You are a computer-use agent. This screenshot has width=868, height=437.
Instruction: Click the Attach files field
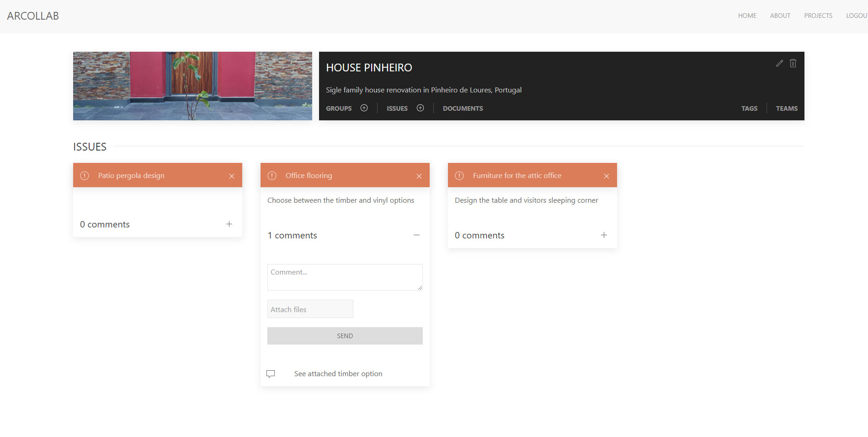310,309
